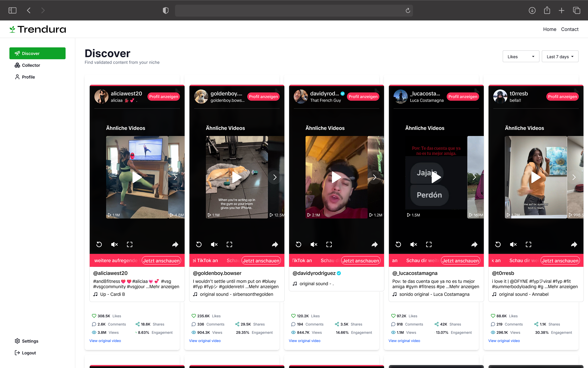Open the Last 7 days dropdown
This screenshot has width=588, height=368.
[560, 56]
